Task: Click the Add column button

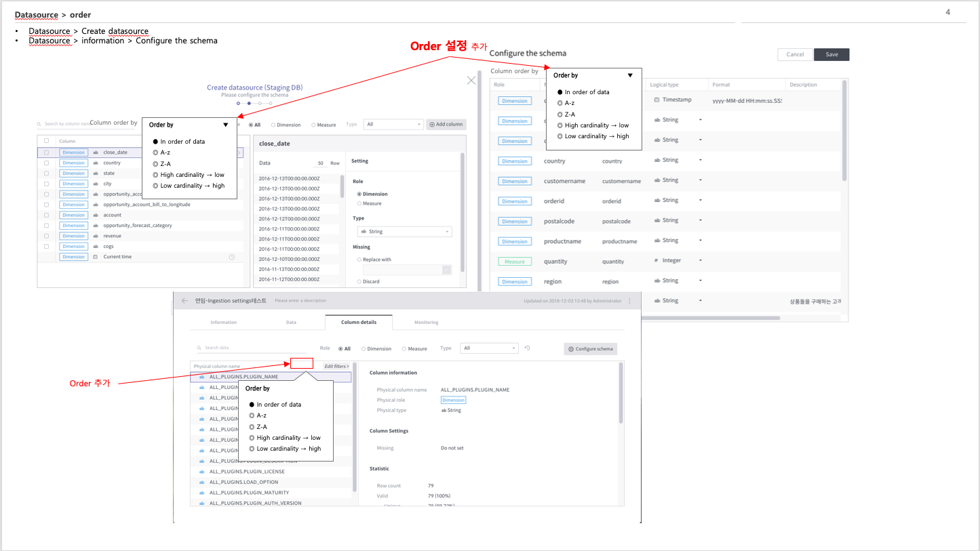Action: tap(446, 125)
